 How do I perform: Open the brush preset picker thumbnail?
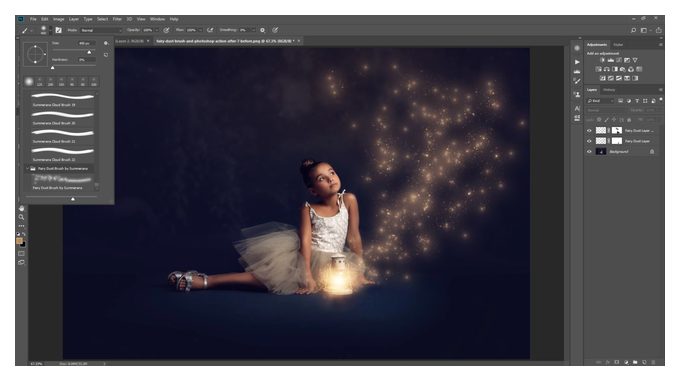(x=43, y=30)
